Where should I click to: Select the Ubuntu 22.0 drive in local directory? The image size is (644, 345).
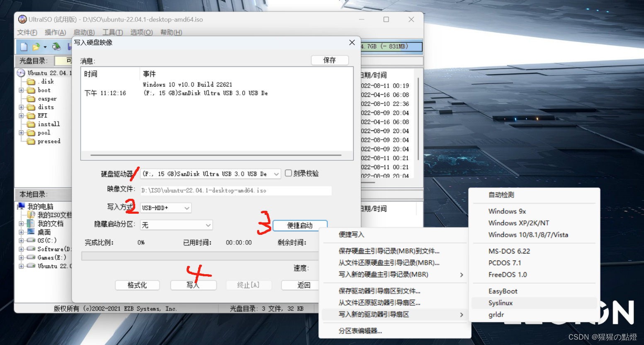tap(31, 266)
